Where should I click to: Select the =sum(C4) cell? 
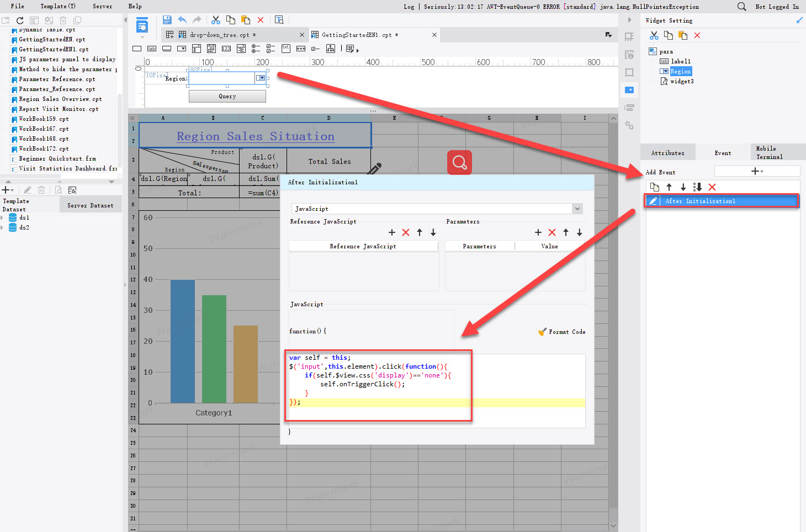pos(263,193)
